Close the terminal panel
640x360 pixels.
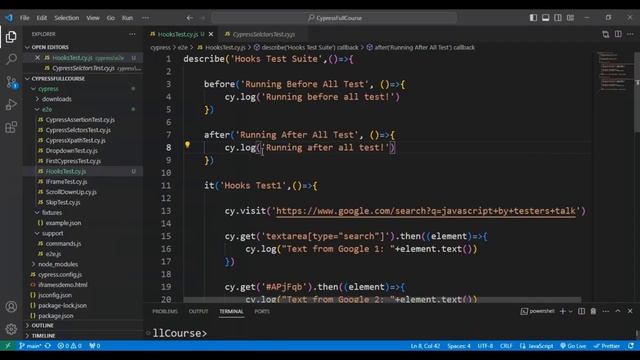[x=630, y=311]
